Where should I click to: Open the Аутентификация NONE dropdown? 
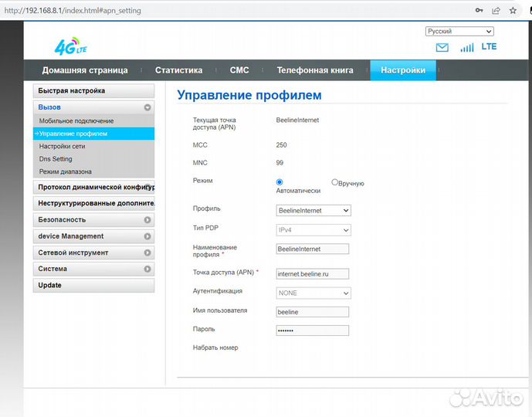(313, 293)
